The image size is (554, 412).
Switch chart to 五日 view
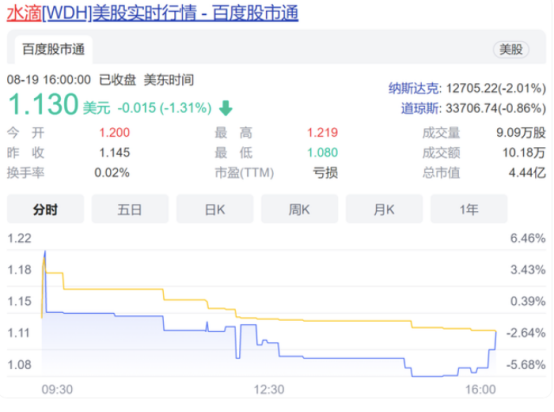pyautogui.click(x=130, y=210)
